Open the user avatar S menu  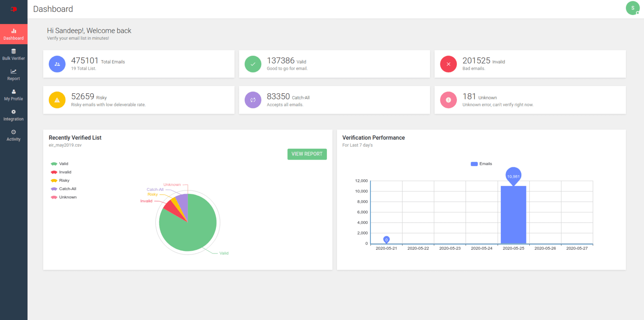click(x=633, y=8)
